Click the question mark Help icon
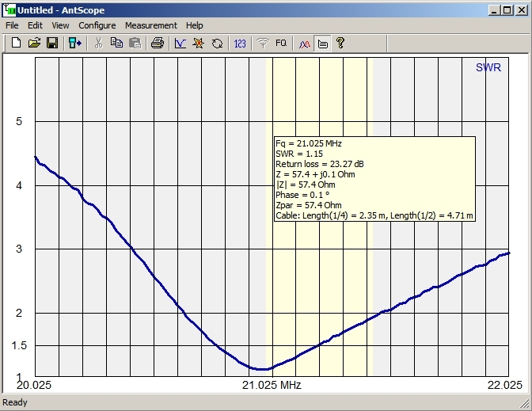This screenshot has width=532, height=411. [340, 43]
